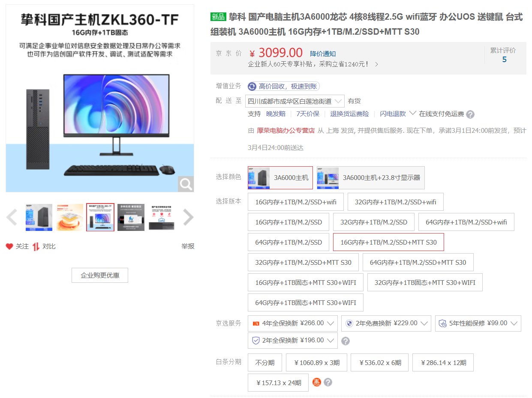The width and height of the screenshot is (532, 398).
Task: Choose 3A6000主机+23.8寸显示器 option
Action: tap(371, 178)
